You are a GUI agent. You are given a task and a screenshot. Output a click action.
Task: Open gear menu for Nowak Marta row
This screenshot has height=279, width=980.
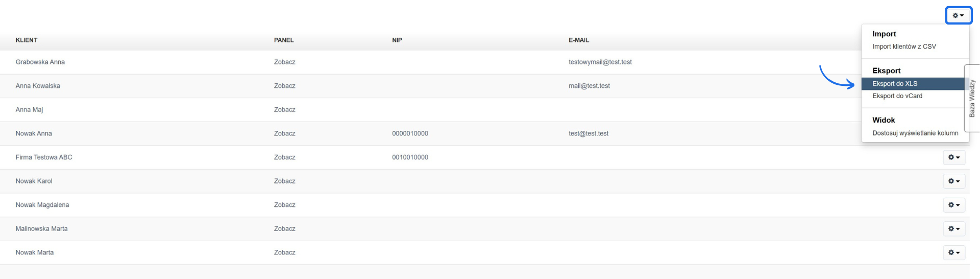pyautogui.click(x=953, y=252)
